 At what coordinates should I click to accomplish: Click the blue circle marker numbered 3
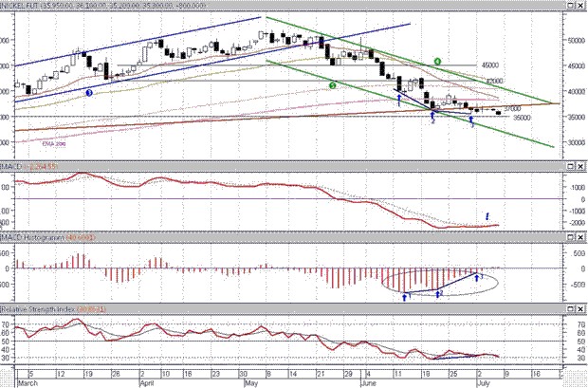coord(88,93)
